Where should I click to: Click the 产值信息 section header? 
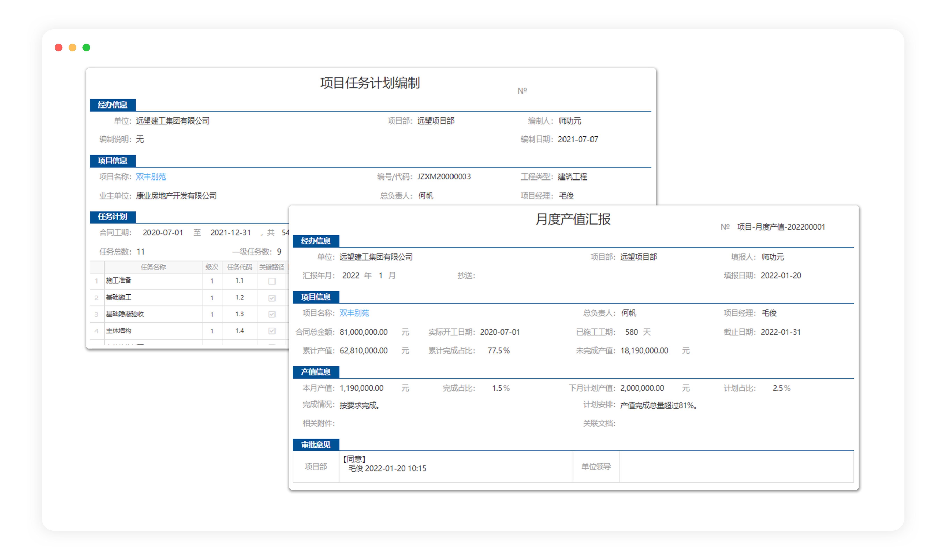click(x=316, y=372)
